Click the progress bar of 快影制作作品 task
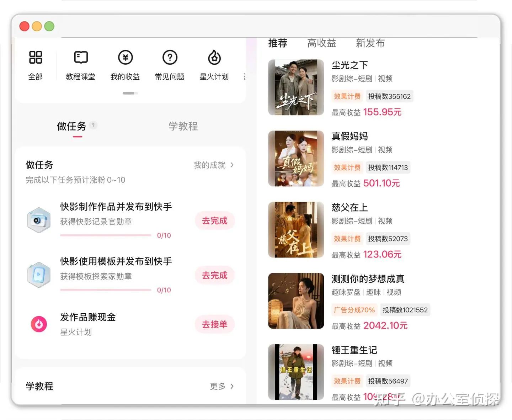 tap(106, 235)
